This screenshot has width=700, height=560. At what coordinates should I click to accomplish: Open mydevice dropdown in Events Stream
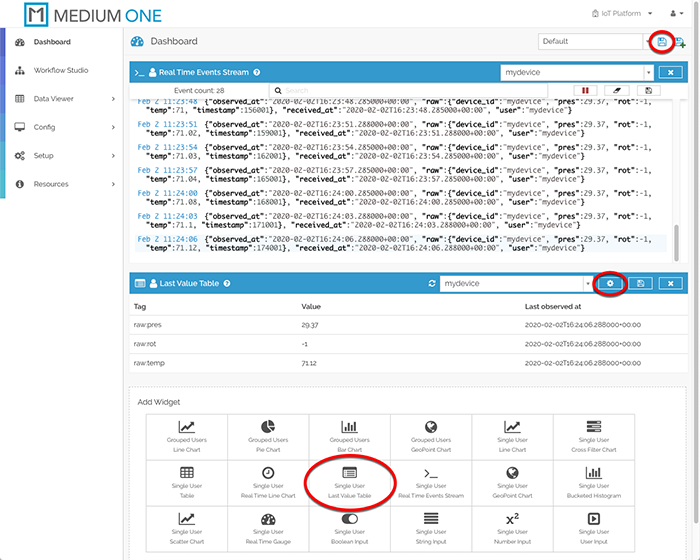coord(578,72)
